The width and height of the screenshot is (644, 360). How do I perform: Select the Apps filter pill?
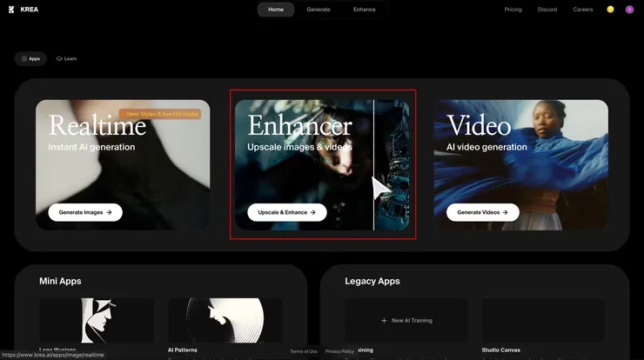30,59
